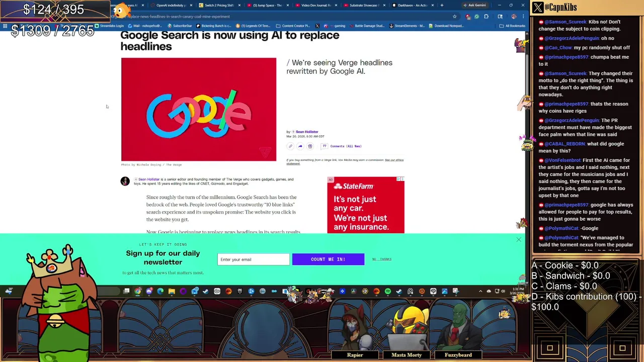The image size is (644, 362).
Task: Open the Comments (All New) link
Action: pos(346,146)
